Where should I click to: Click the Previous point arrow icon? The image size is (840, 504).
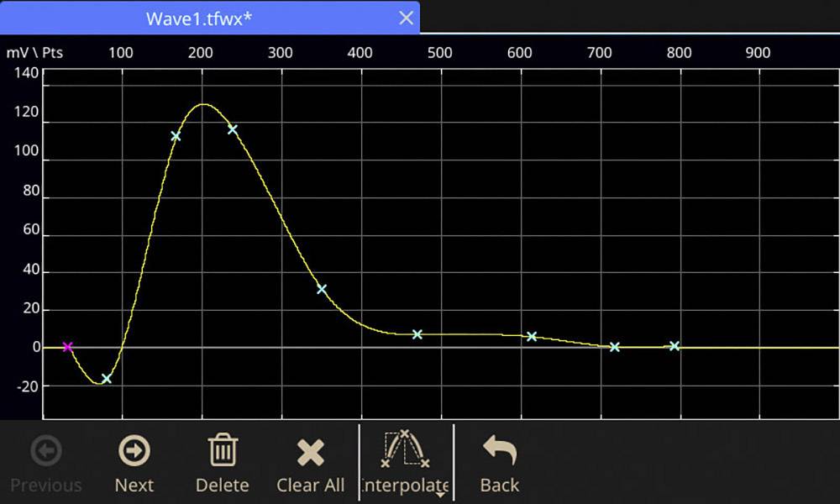tap(46, 451)
